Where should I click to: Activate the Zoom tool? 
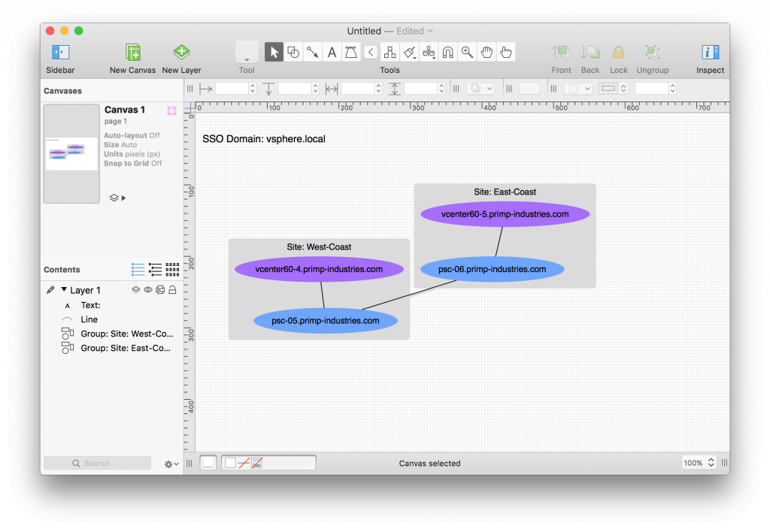467,52
